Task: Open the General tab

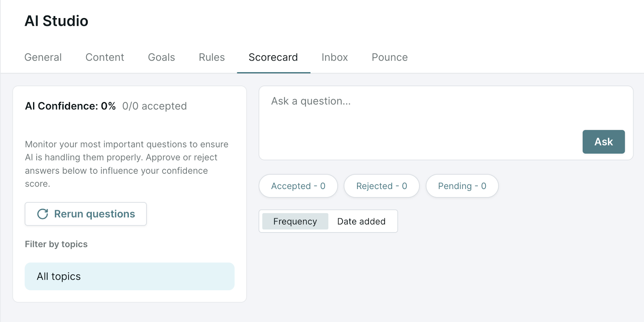Action: pos(43,57)
